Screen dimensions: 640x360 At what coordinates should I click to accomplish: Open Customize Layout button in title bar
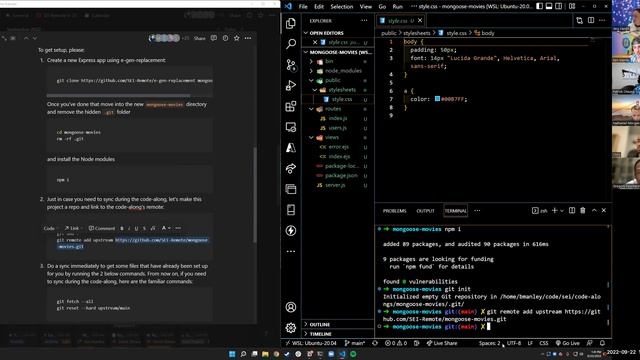pyautogui.click(x=572, y=7)
